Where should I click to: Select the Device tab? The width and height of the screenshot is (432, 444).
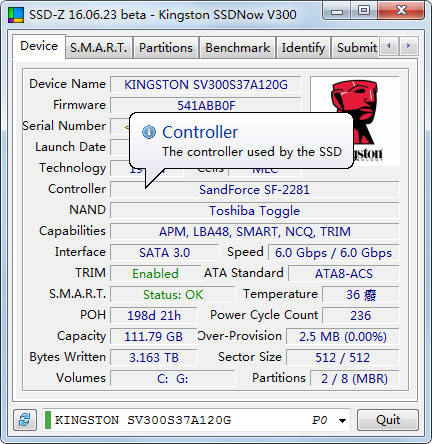point(39,46)
